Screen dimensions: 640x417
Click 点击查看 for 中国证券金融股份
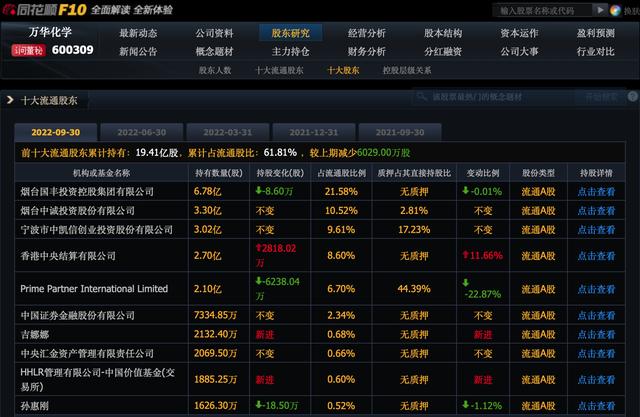596,315
